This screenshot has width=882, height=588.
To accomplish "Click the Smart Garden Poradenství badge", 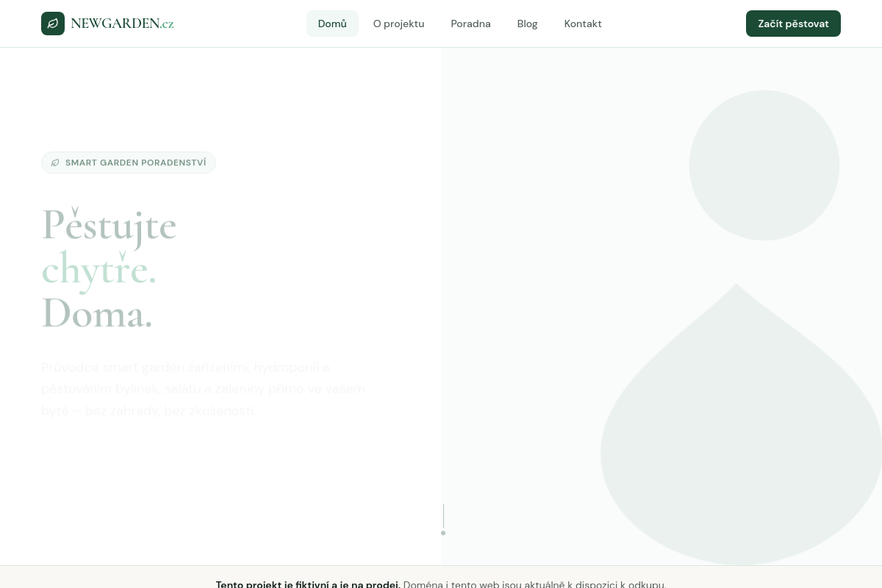I will tap(129, 162).
